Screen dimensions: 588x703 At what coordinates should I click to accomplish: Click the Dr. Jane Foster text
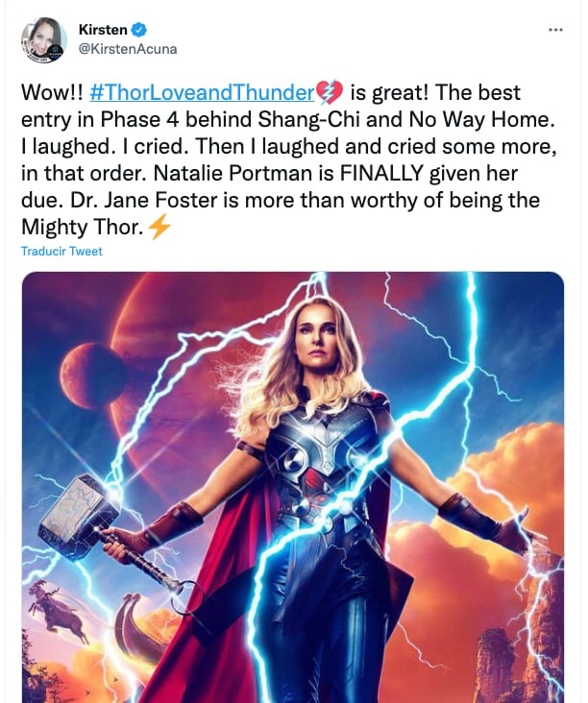tap(143, 200)
